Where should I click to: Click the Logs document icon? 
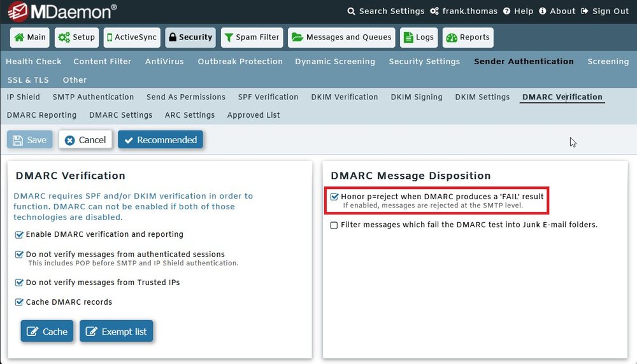click(408, 38)
